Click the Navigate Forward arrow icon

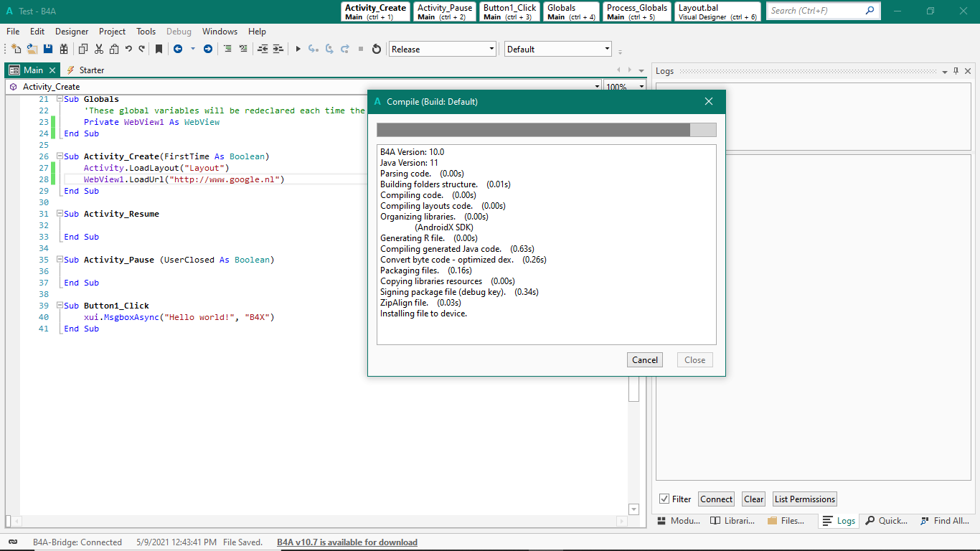208,49
